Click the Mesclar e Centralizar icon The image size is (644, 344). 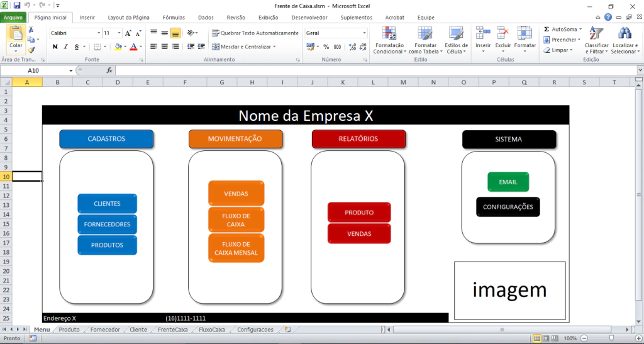216,47
